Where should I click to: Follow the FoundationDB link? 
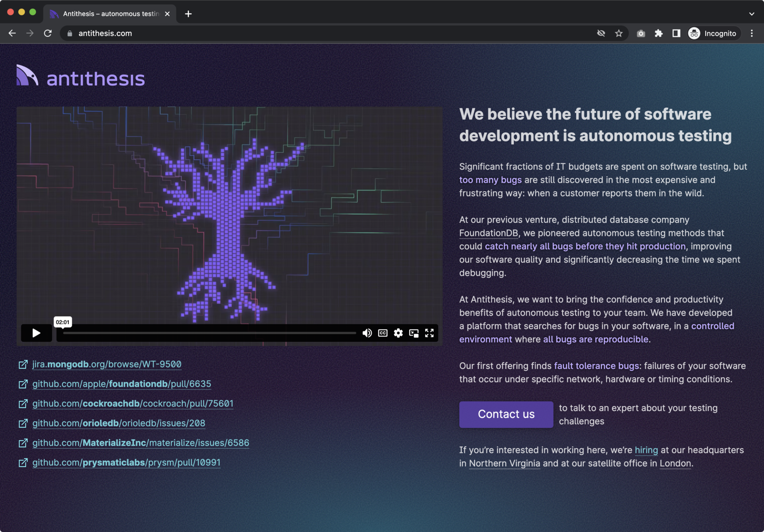(x=488, y=233)
